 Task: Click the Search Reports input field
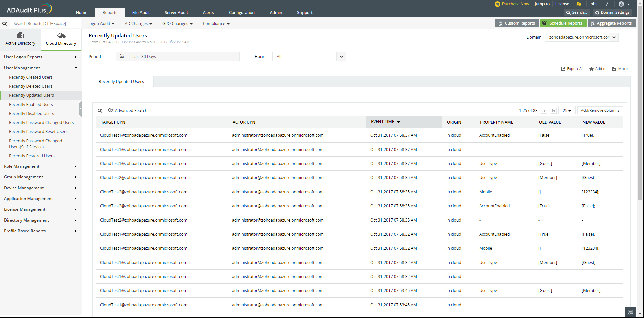coord(45,24)
